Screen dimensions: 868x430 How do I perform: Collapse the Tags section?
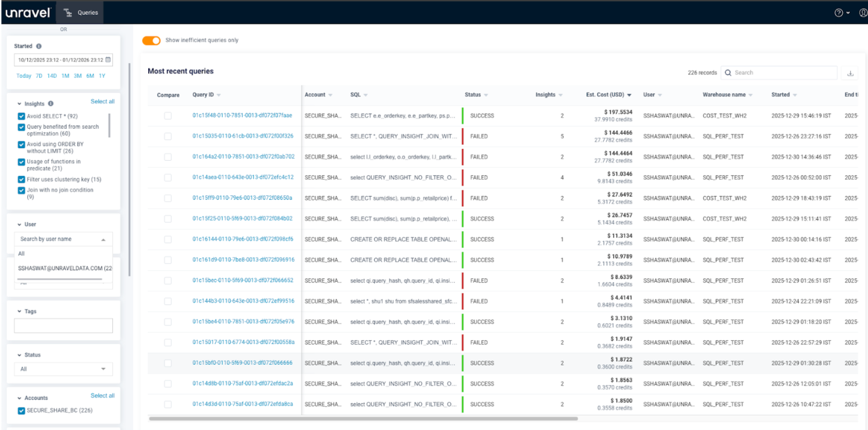click(19, 311)
